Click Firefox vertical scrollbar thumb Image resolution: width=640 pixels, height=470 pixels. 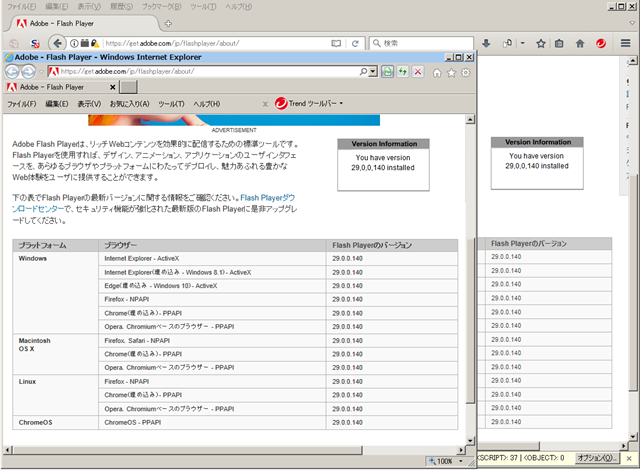coord(633,283)
